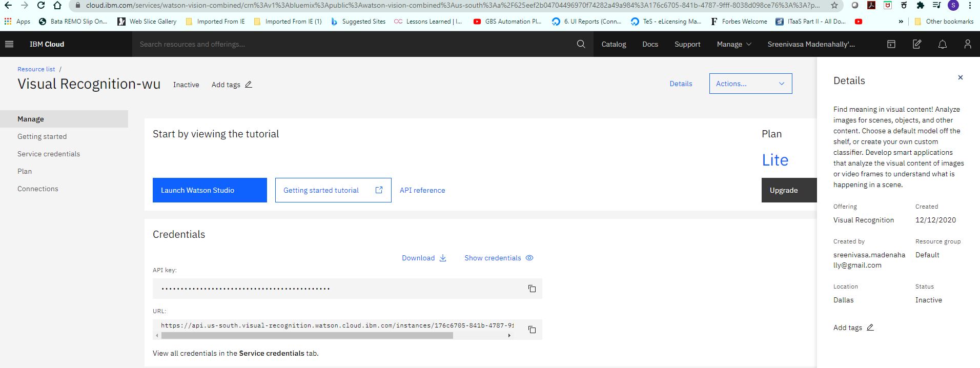The image size is (980, 368).
Task: Click external link icon in Getting started tutorial
Action: (x=379, y=190)
